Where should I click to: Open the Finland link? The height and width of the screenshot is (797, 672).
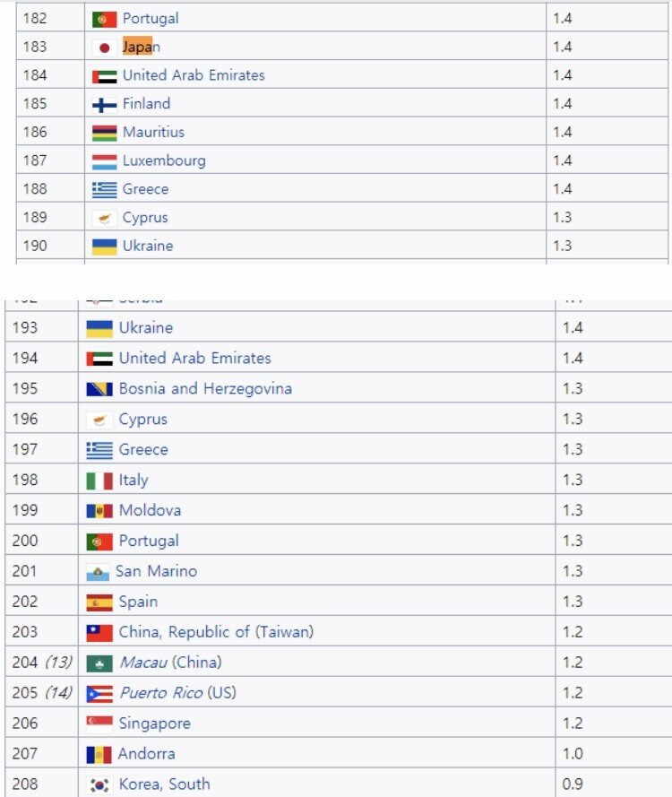146,104
